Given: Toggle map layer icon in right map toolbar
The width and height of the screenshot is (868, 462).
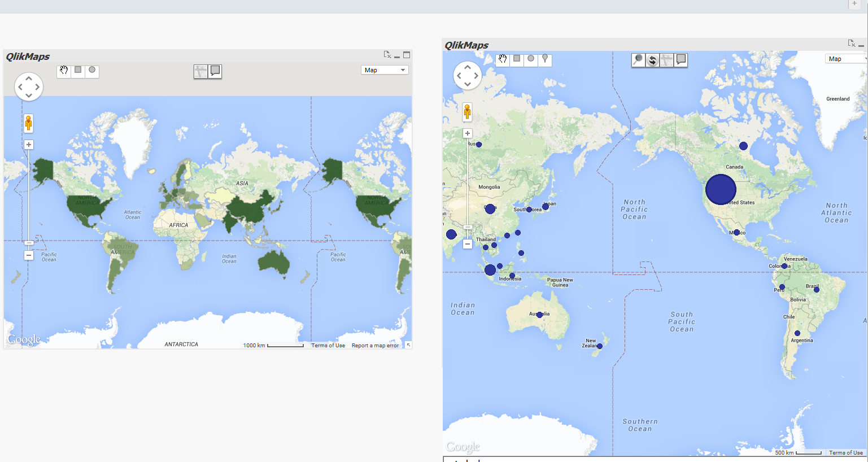Looking at the screenshot, I should click(x=666, y=60).
